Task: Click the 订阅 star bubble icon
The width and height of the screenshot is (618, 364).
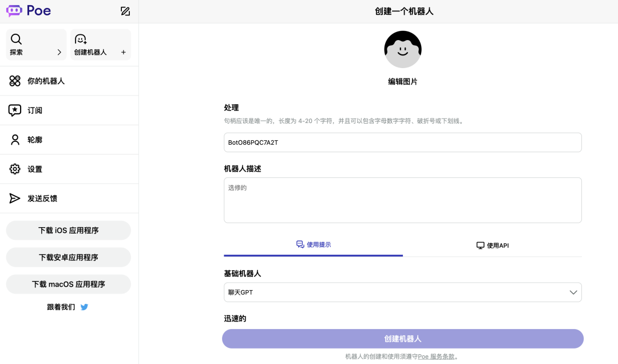Action: 15,110
